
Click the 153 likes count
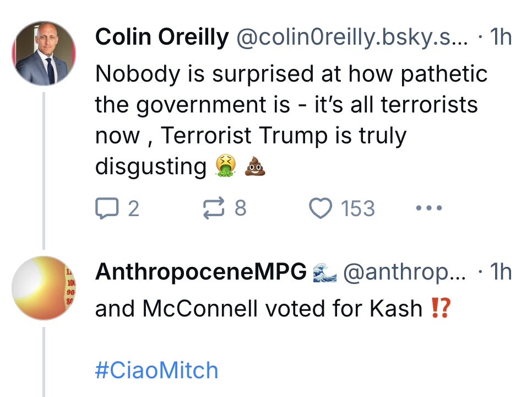coord(358,208)
